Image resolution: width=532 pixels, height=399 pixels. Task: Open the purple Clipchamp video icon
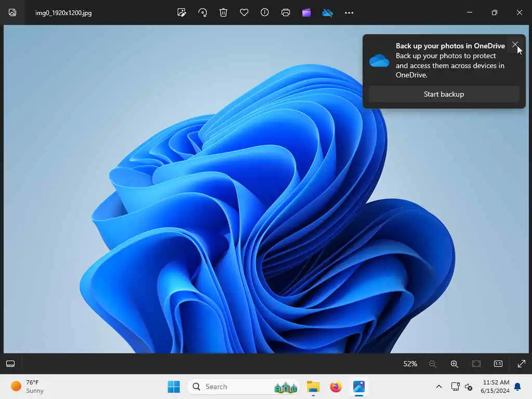307,12
